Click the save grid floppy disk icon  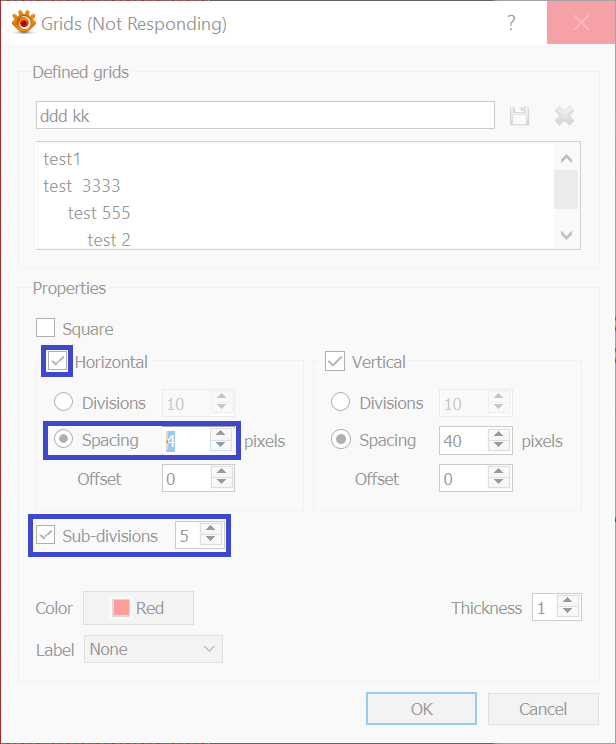pos(519,116)
